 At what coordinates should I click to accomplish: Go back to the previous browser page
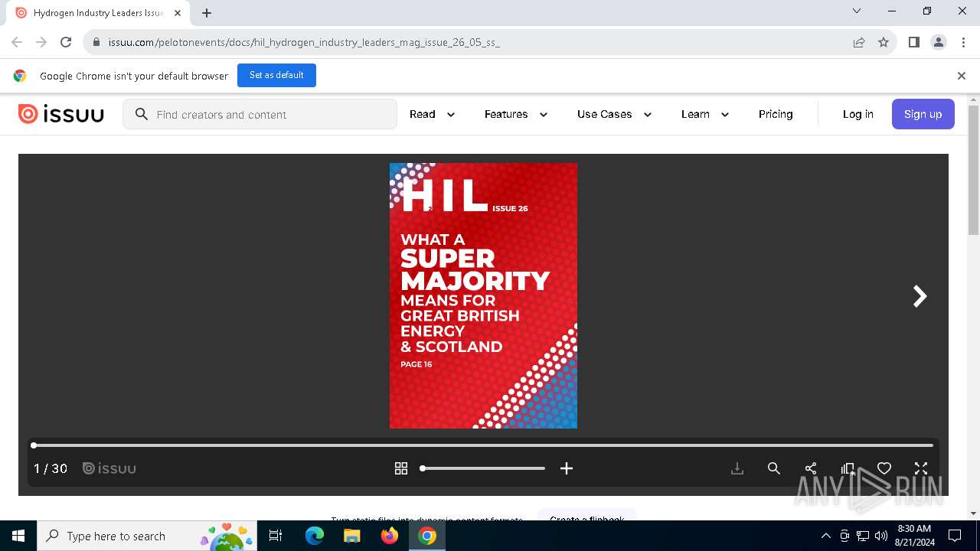click(17, 42)
